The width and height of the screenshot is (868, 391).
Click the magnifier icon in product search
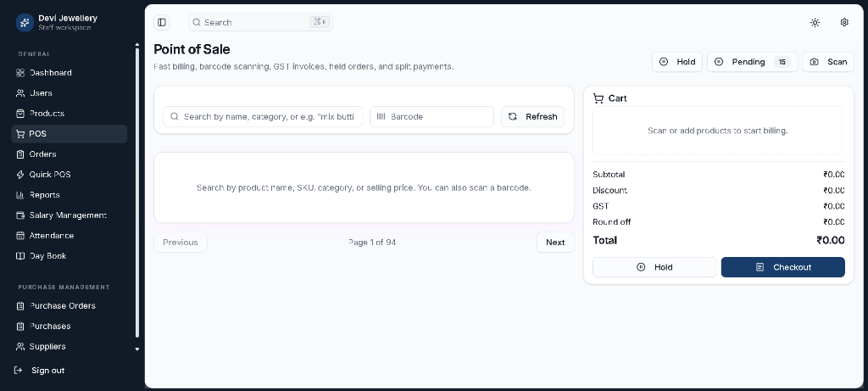coord(175,116)
